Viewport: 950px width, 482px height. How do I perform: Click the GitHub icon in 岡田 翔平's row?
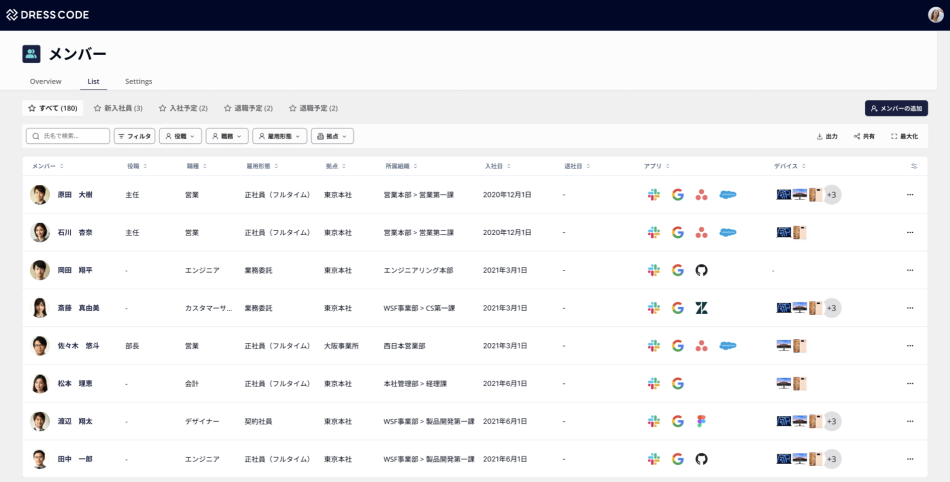[701, 270]
